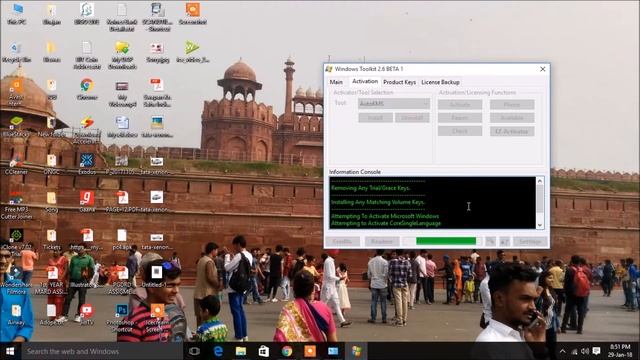Click the Available button

(512, 118)
